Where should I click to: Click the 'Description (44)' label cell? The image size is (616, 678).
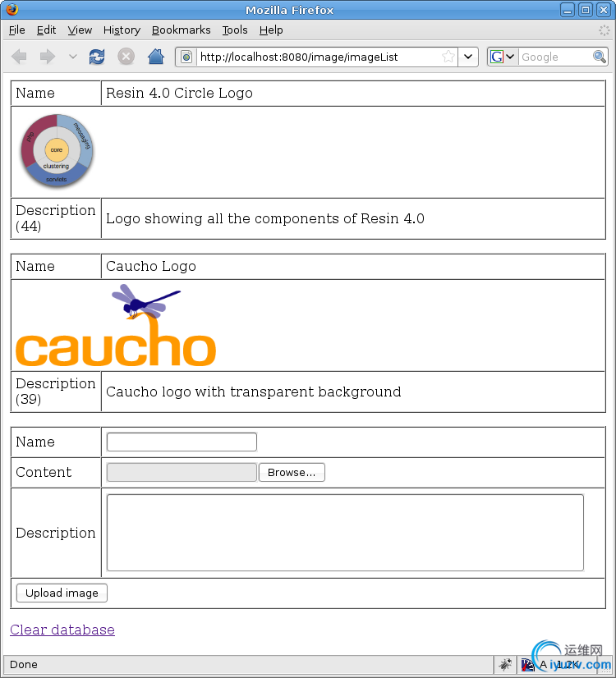(56, 218)
